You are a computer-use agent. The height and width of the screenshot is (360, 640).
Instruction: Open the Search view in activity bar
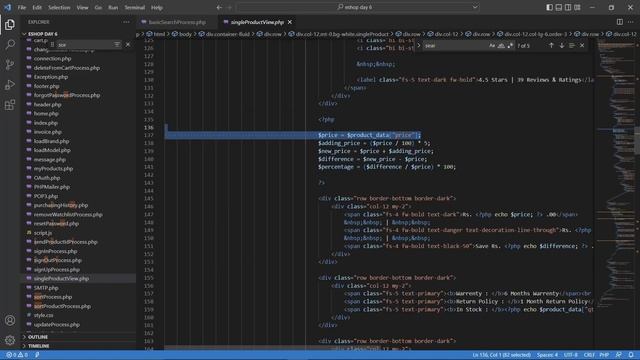tap(10, 44)
